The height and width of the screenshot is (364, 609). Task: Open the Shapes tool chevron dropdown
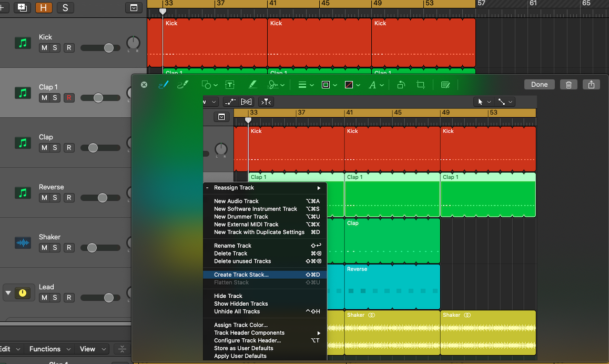216,85
